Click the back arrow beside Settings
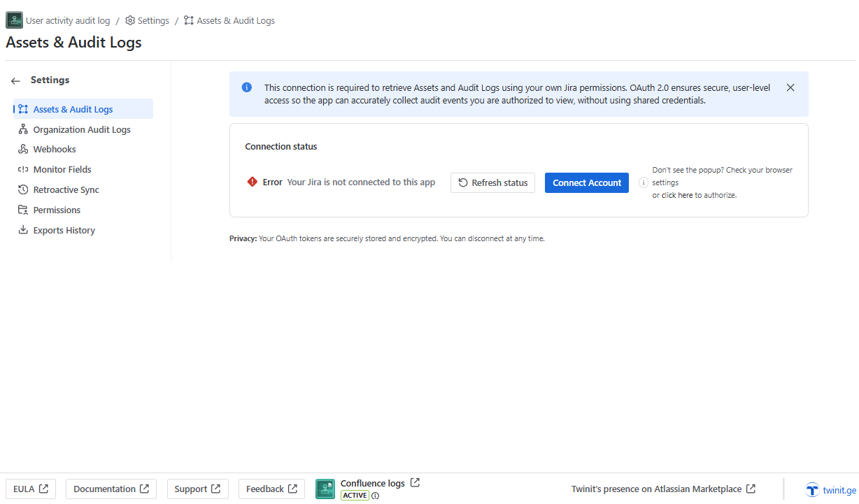 pos(15,81)
